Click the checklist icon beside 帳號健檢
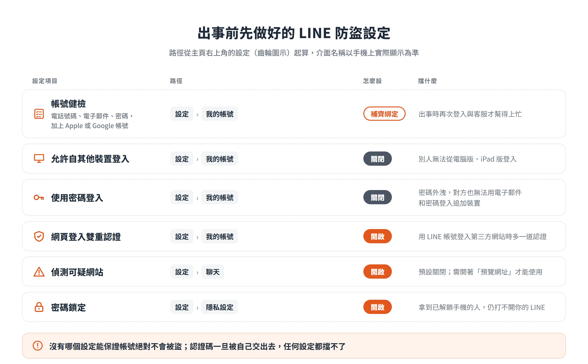Image resolution: width=588 pixels, height=364 pixels. coord(39,114)
